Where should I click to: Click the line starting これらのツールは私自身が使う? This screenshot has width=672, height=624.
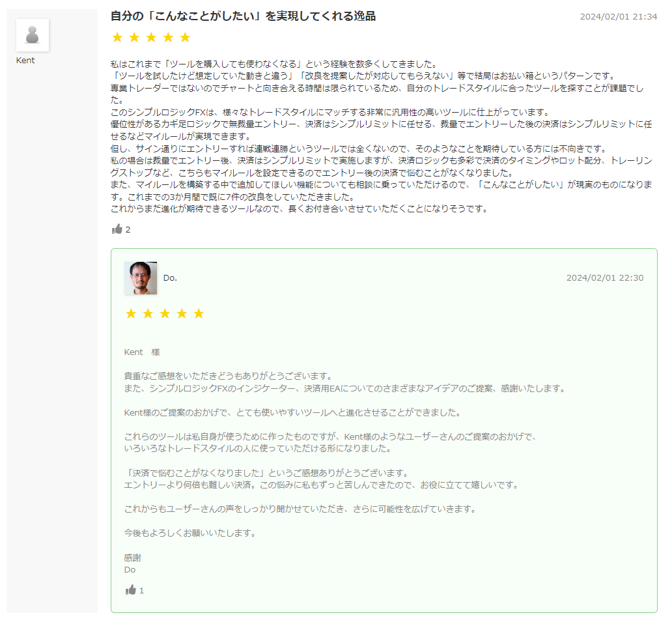330,436
